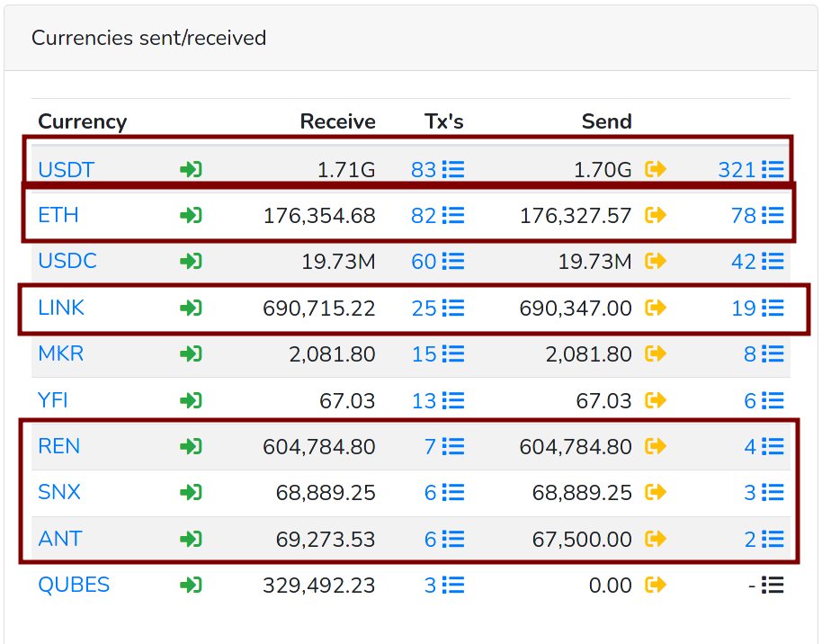The width and height of the screenshot is (822, 644).
Task: View REN's 7 received transactions list
Action: pos(444,447)
